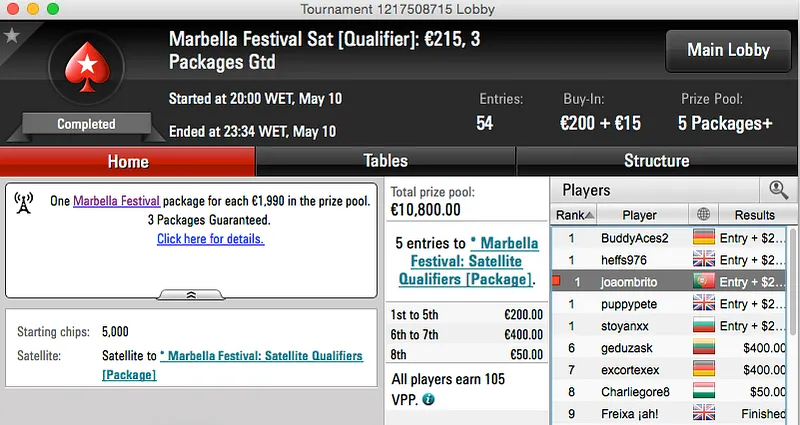The height and width of the screenshot is (425, 800).
Task: Select player BuddyAces2 in the list
Action: pyautogui.click(x=634, y=238)
